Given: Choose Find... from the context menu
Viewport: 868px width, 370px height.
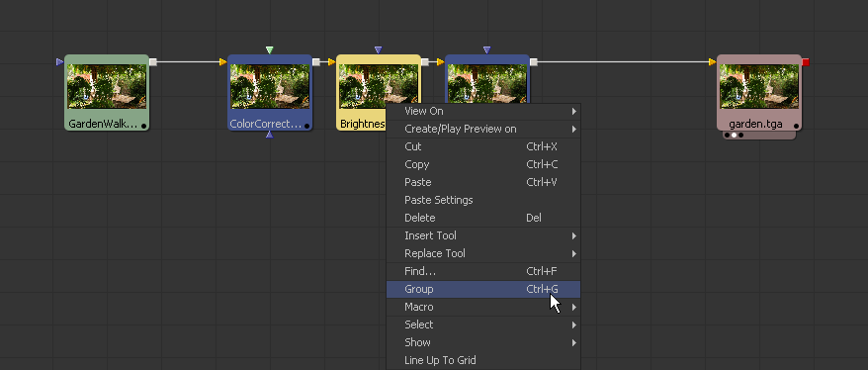Looking at the screenshot, I should pyautogui.click(x=483, y=271).
